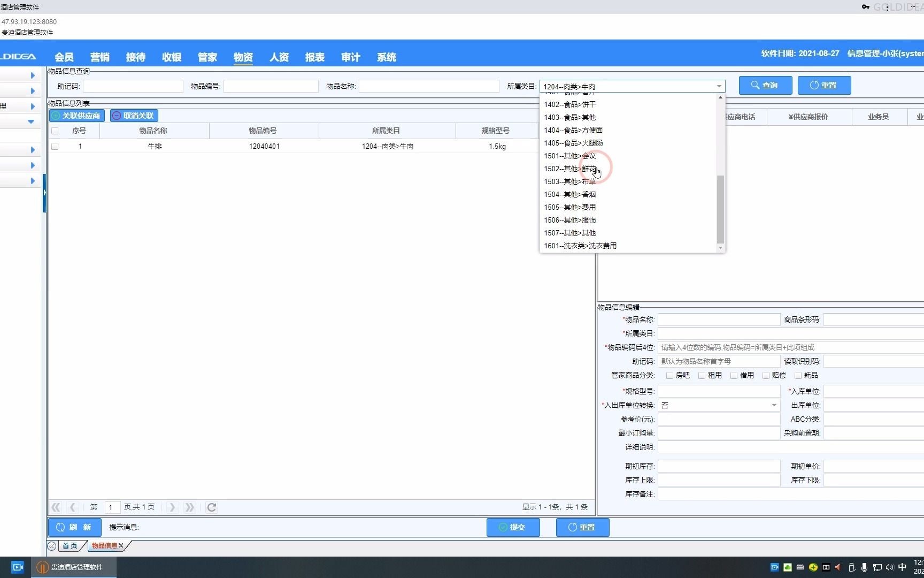Focus the 物品编码后4位 input

coord(791,347)
